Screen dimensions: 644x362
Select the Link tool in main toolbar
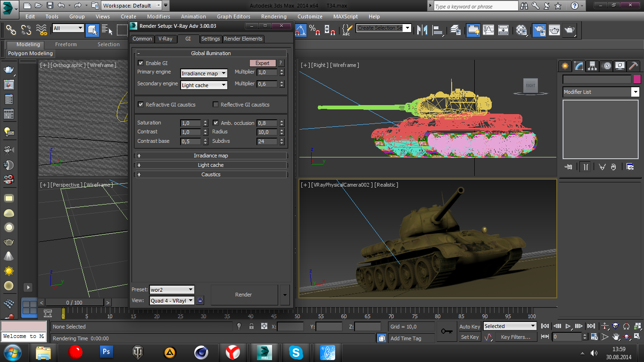pyautogui.click(x=11, y=30)
